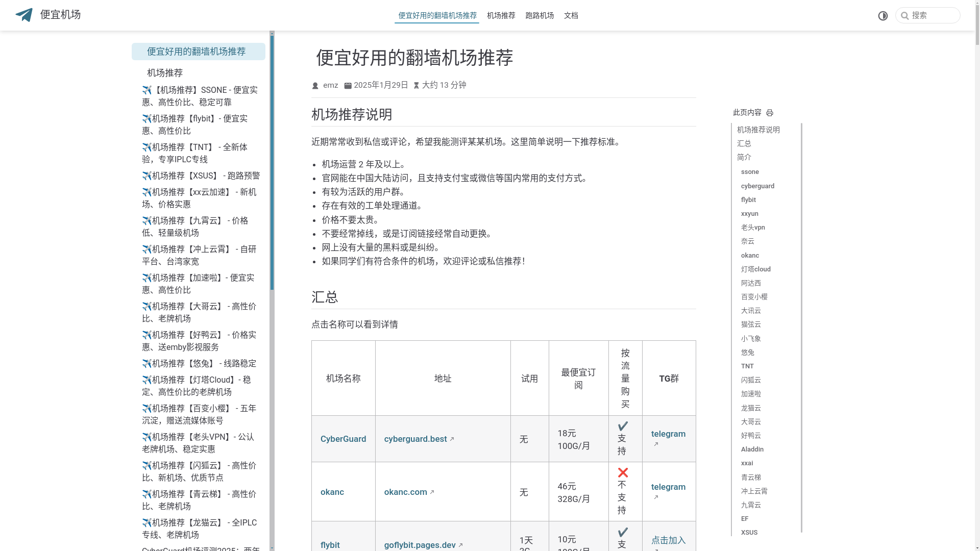The image size is (980, 551).
Task: Open 便宜好用的翻墙机场推荐 navbar tab
Action: [x=437, y=16]
